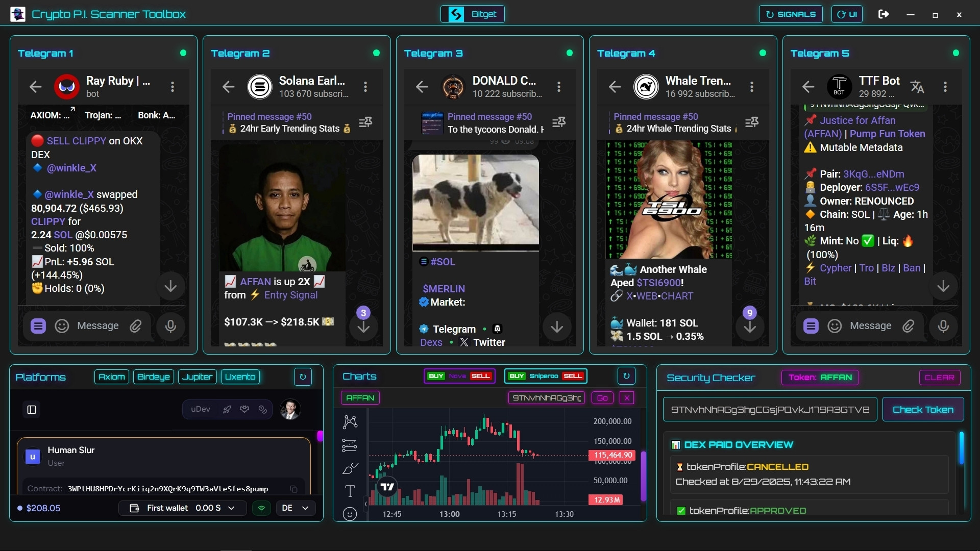Toggle the Telegram 3 green status dot
This screenshot has width=980, height=551.
click(x=570, y=53)
